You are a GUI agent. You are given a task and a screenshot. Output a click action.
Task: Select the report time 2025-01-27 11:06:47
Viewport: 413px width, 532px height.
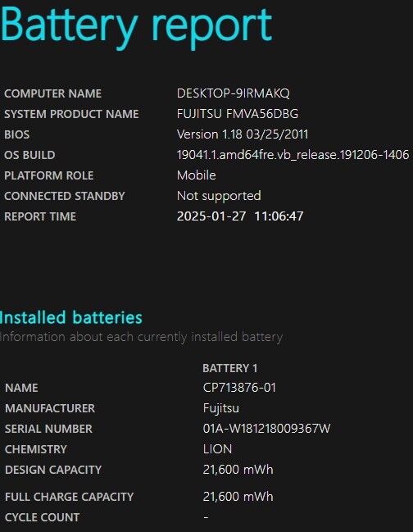point(240,216)
